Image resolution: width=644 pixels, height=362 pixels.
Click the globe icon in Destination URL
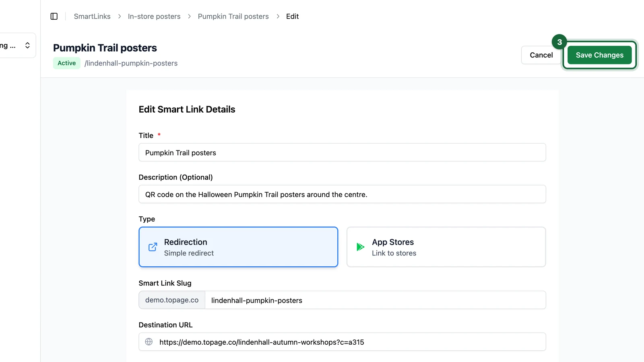[149, 342]
